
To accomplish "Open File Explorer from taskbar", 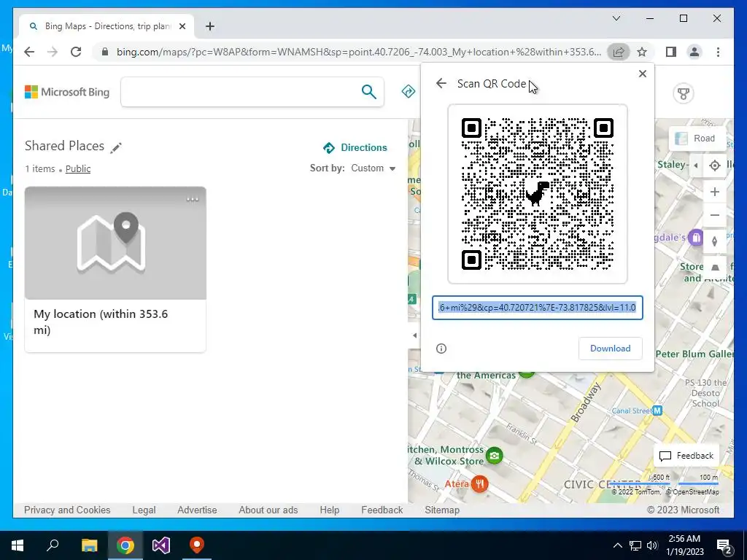I will click(89, 545).
